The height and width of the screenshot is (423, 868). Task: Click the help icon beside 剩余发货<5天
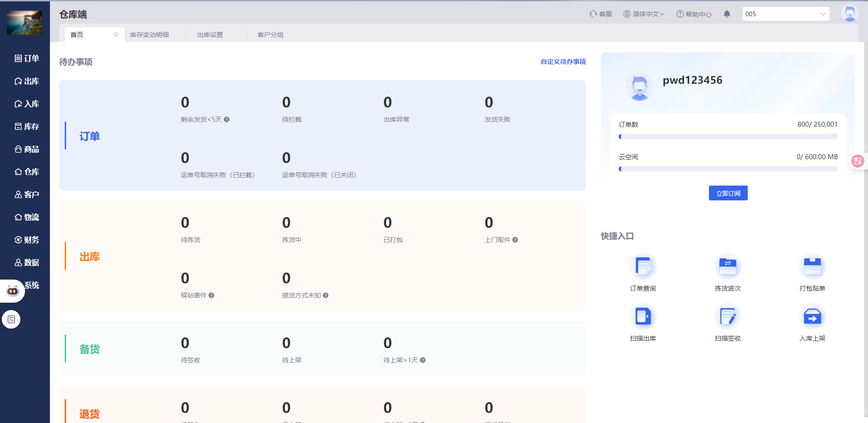click(x=227, y=119)
